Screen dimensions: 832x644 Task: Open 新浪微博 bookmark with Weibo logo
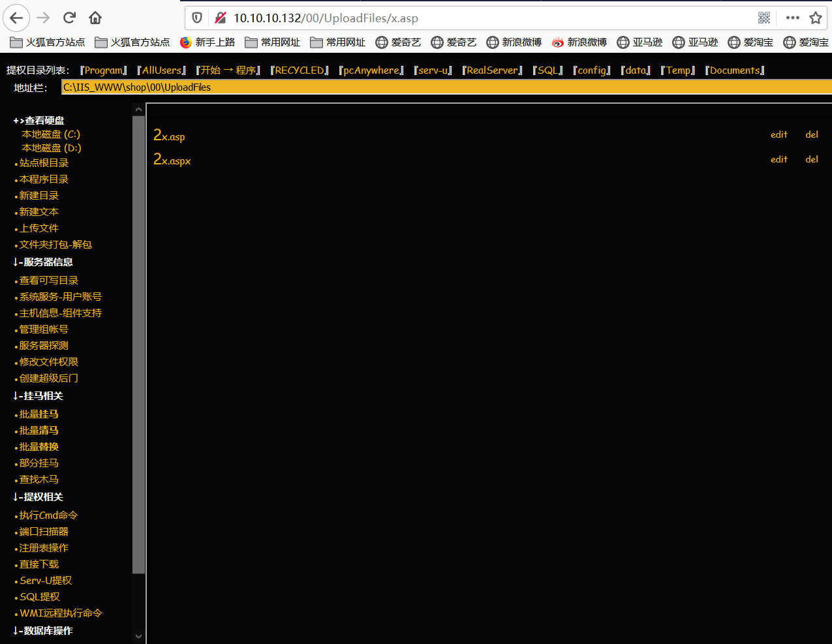coord(579,42)
